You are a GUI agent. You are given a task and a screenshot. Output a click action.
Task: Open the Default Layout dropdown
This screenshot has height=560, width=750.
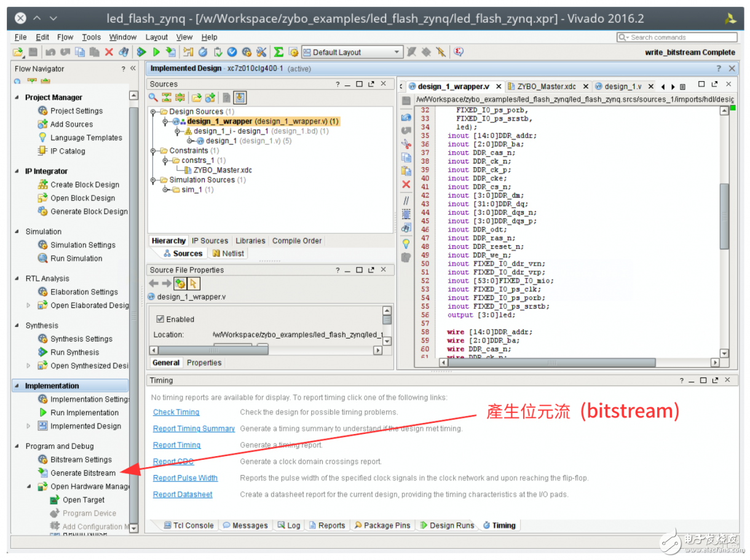(x=397, y=52)
